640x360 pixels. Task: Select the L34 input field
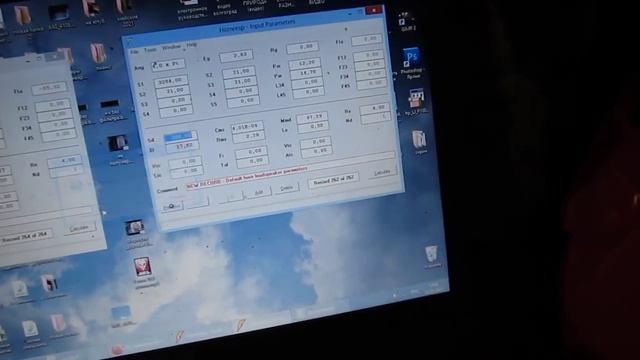308,83
